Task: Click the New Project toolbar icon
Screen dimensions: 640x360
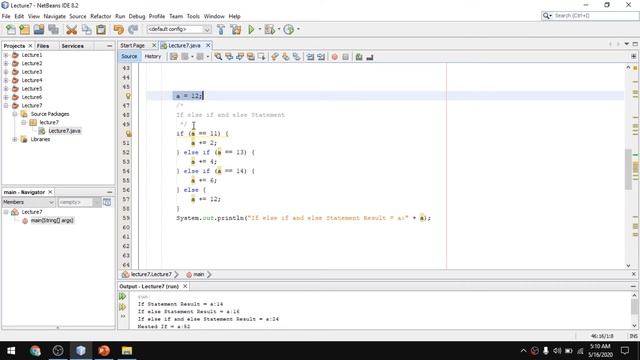Action: [24, 29]
